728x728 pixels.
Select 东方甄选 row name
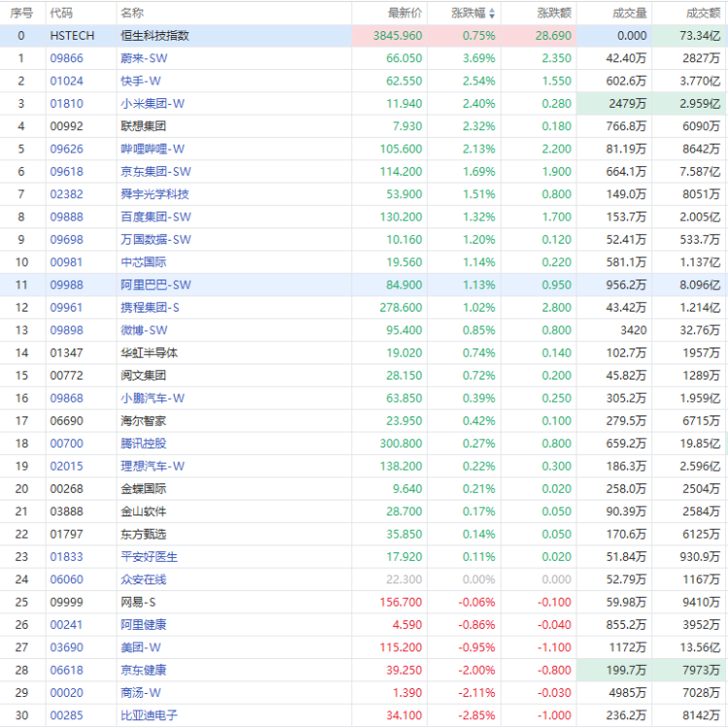[x=143, y=535]
